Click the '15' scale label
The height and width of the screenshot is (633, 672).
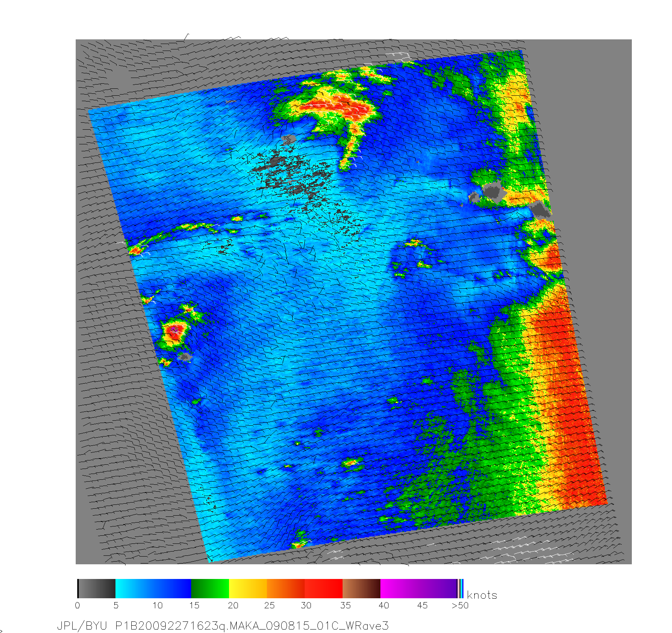pyautogui.click(x=194, y=605)
